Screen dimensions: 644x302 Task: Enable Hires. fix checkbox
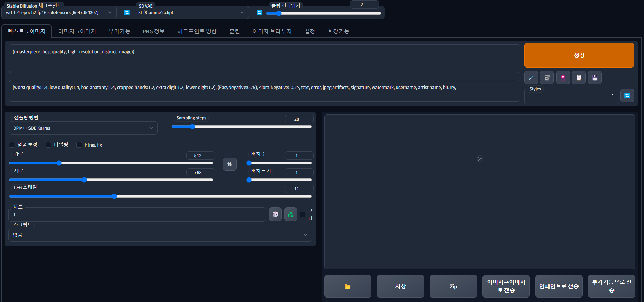[x=79, y=145]
